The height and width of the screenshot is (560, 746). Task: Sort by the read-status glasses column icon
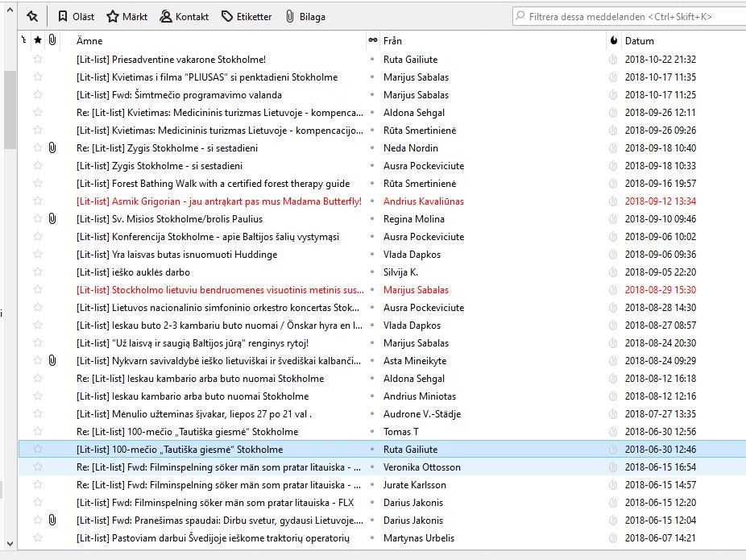(372, 40)
